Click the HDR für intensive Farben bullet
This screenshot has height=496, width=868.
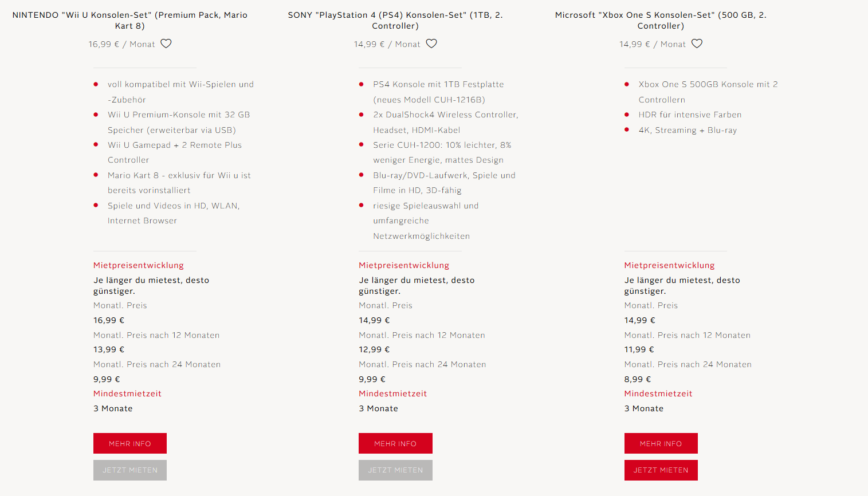point(690,115)
